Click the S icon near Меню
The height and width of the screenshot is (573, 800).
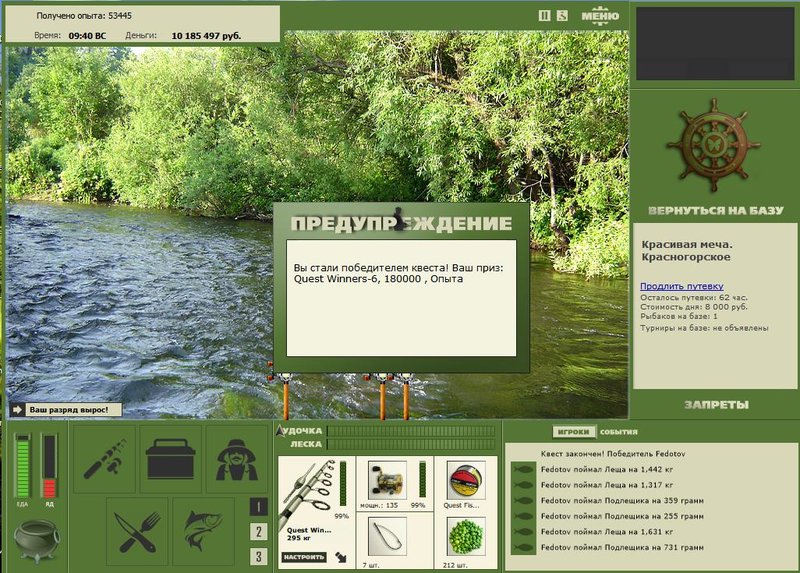coord(562,16)
